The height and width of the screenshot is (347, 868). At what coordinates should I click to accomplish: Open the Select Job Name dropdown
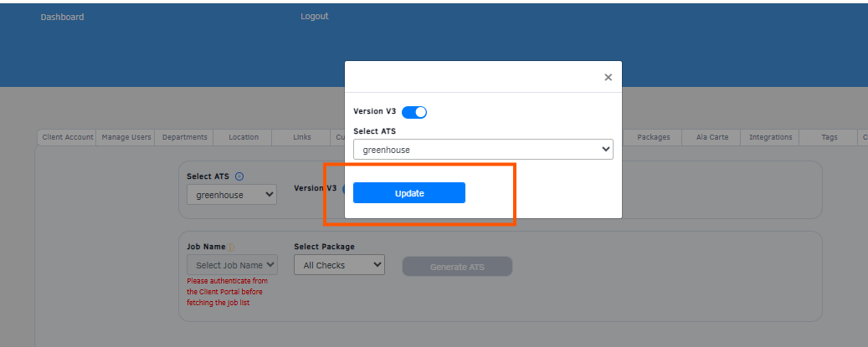[233, 265]
